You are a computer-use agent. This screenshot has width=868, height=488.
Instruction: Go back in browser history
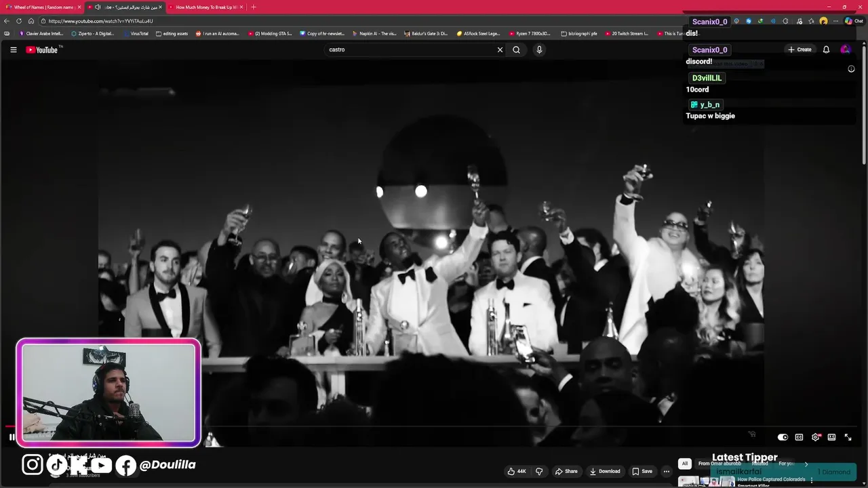pyautogui.click(x=7, y=21)
